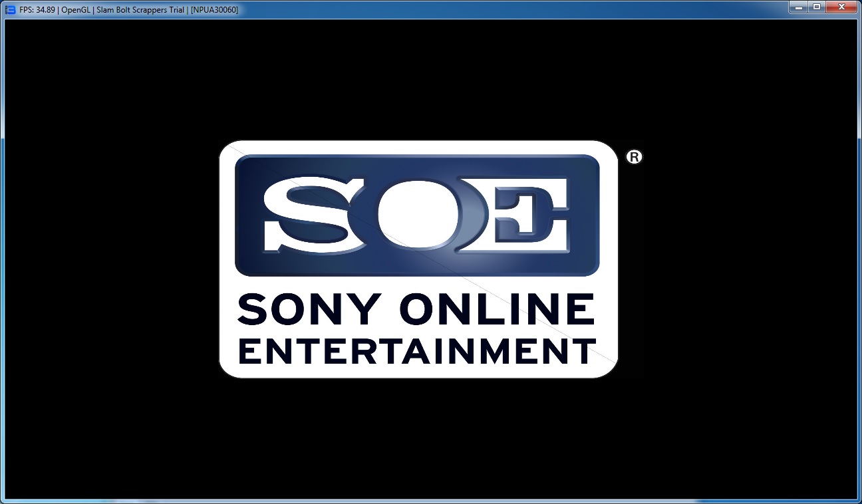Maximize the Slam Bolt Scrappers Trial window
The image size is (862, 504).
[x=816, y=7]
